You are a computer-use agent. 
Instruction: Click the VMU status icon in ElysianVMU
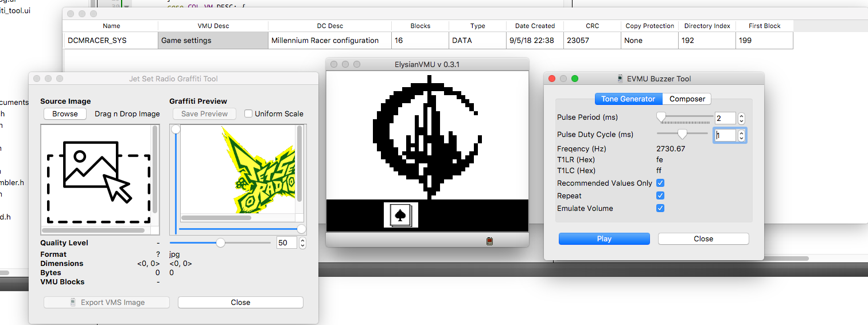coord(489,241)
